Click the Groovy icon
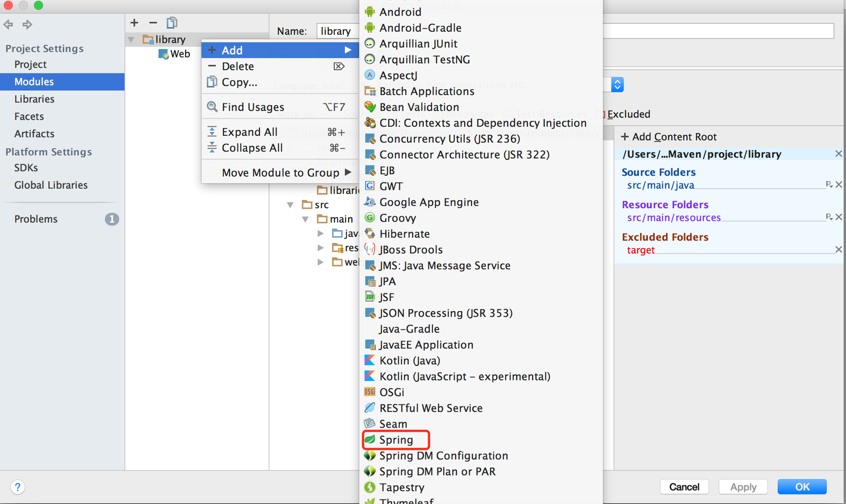The image size is (846, 504). click(370, 218)
